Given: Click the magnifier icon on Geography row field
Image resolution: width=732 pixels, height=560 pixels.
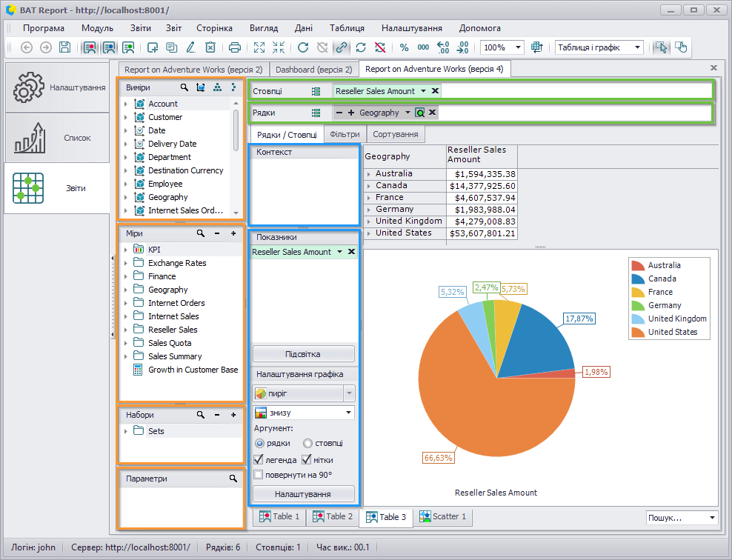Looking at the screenshot, I should tap(419, 113).
